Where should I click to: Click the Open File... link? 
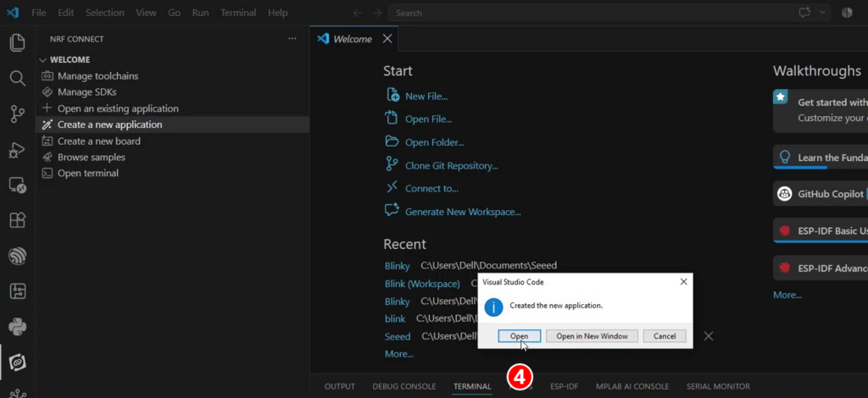428,119
